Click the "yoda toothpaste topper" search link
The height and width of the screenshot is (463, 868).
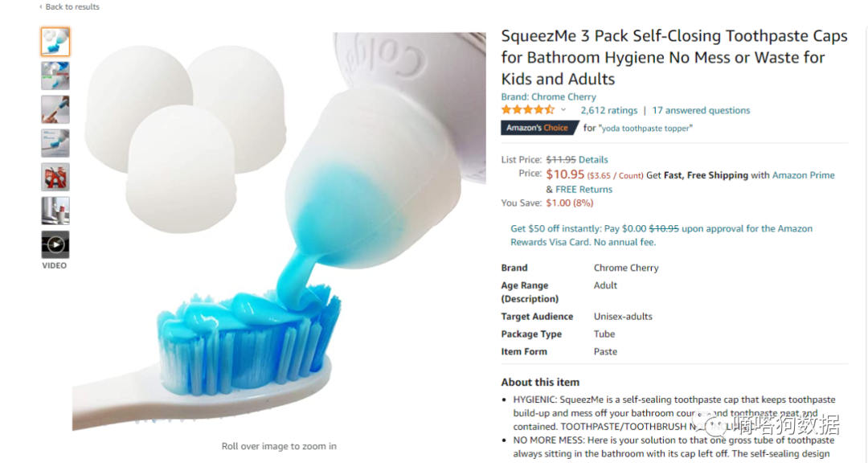point(645,129)
